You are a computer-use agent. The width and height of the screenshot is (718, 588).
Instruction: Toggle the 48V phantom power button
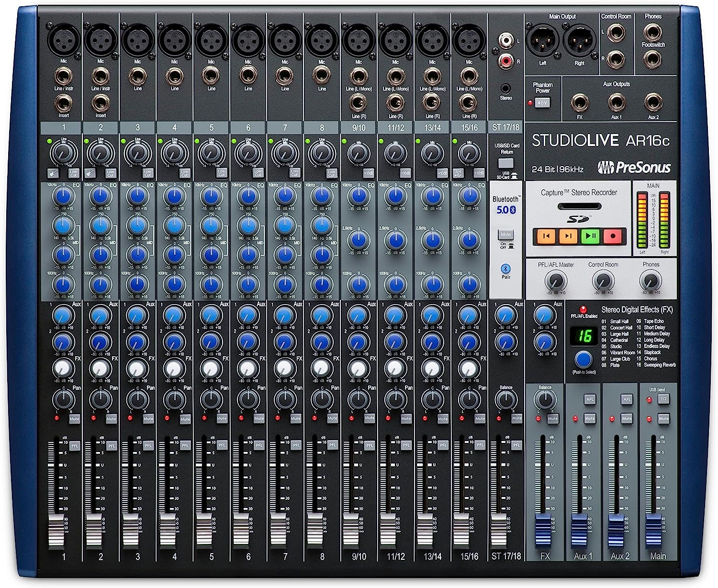point(542,103)
